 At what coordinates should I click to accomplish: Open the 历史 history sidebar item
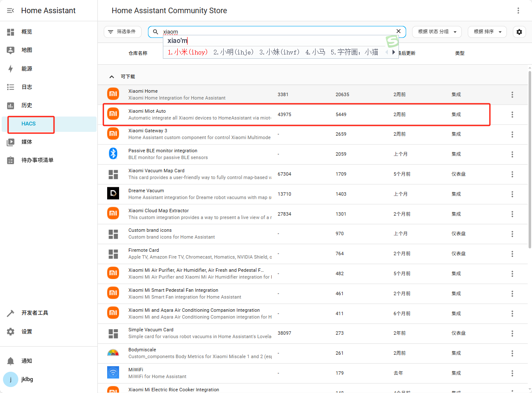(x=49, y=105)
